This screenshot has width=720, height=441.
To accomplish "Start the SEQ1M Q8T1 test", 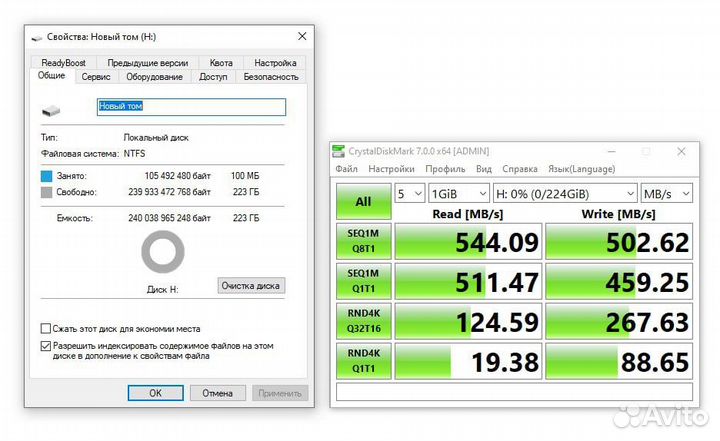I will pos(363,241).
